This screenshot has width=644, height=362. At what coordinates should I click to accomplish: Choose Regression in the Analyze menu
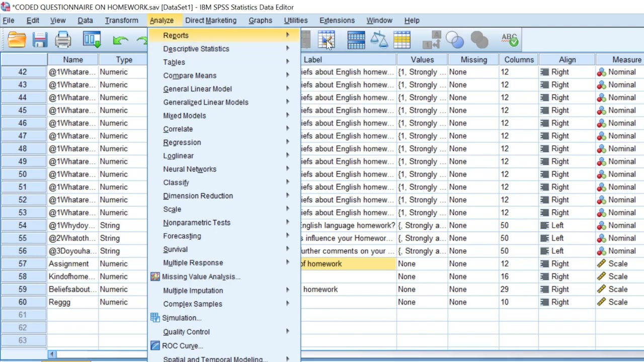point(224,142)
